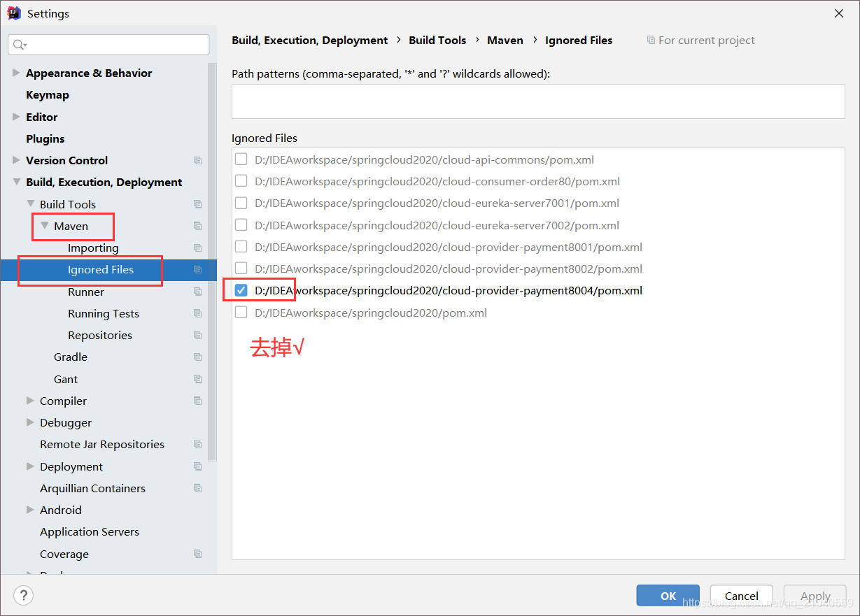Uncheck the cloud-provider-payment8004 pom.xml checkbox
The image size is (860, 616).
pyautogui.click(x=241, y=290)
